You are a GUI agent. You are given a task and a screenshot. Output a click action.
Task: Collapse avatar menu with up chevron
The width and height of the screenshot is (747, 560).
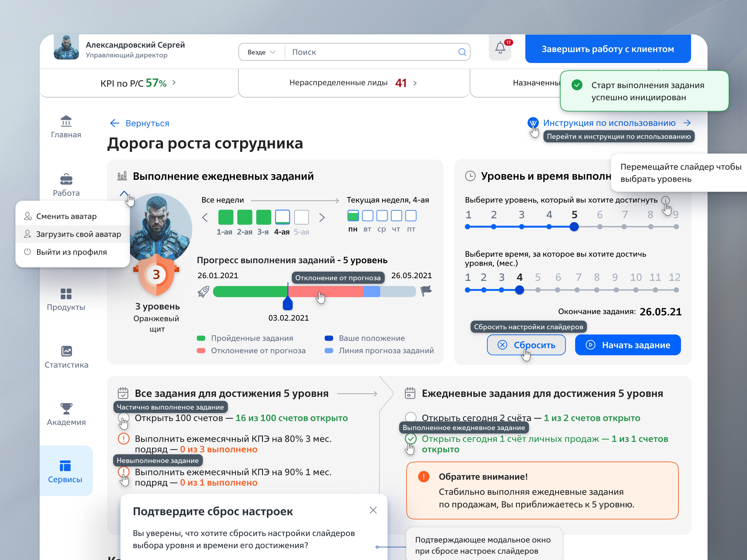point(124,193)
